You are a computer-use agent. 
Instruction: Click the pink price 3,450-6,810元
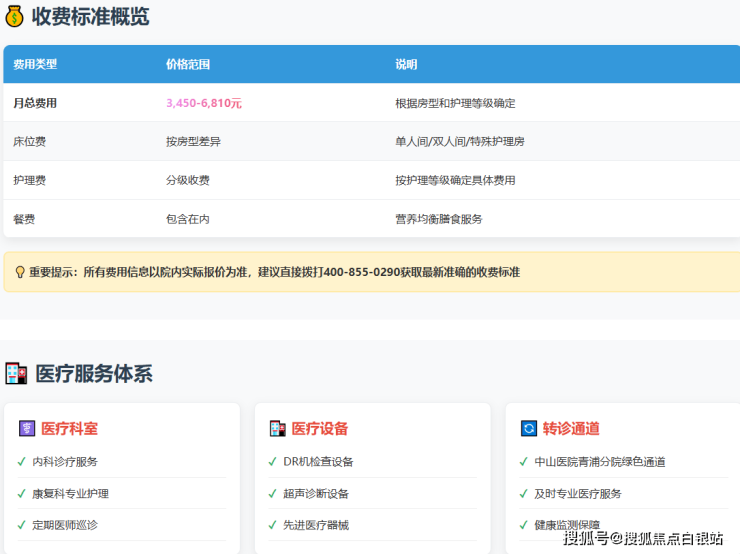click(x=204, y=103)
